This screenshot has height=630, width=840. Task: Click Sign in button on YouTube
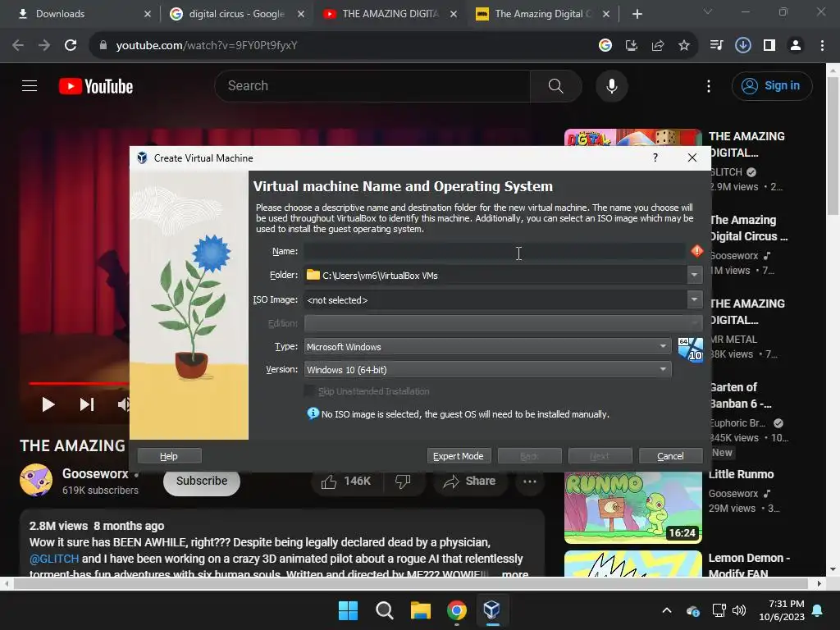772,85
